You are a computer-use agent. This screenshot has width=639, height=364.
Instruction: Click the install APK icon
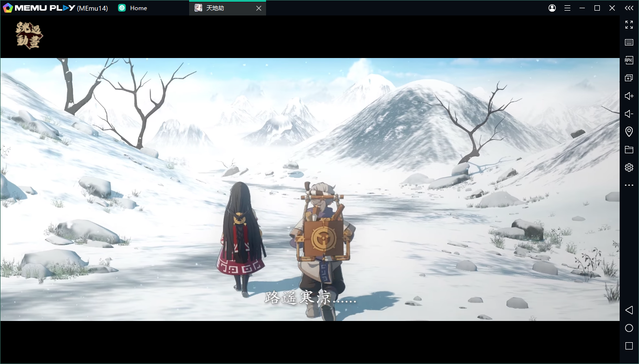(x=629, y=60)
